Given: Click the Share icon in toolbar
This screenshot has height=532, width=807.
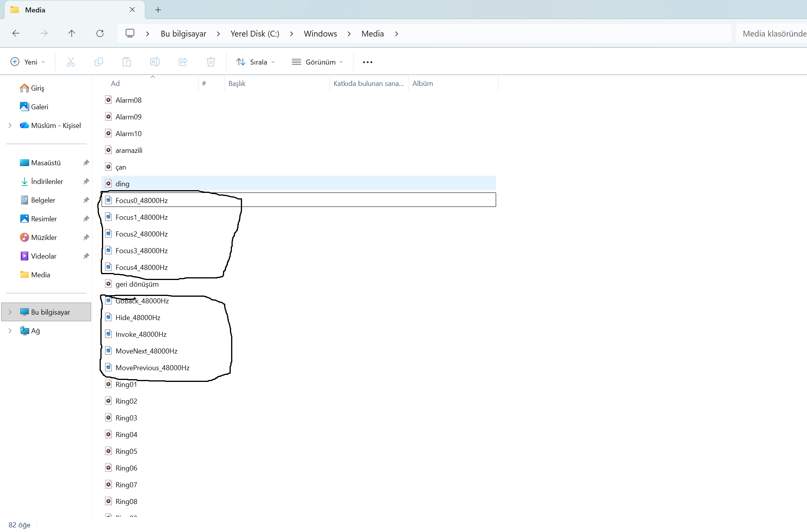Looking at the screenshot, I should pos(183,62).
